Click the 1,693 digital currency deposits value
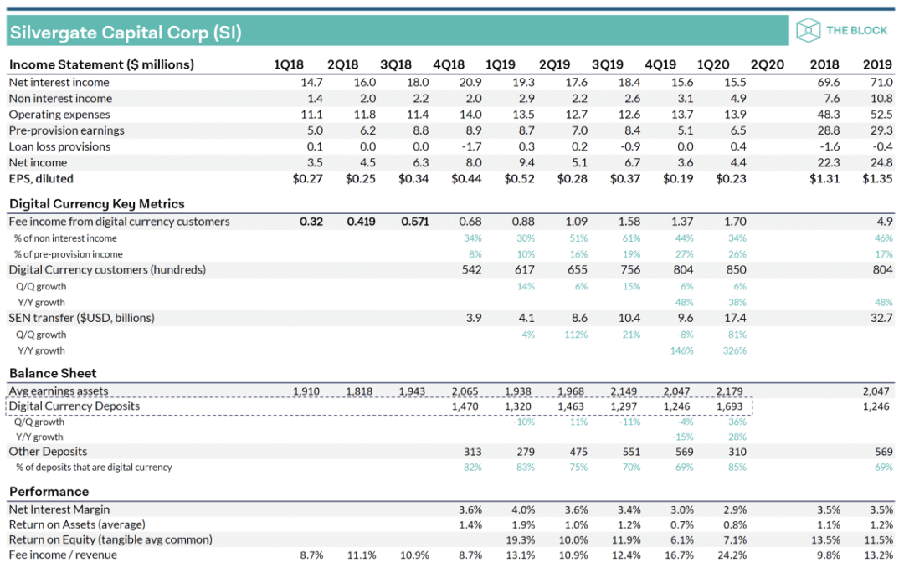Viewport: 904px width, 588px height. 729,406
